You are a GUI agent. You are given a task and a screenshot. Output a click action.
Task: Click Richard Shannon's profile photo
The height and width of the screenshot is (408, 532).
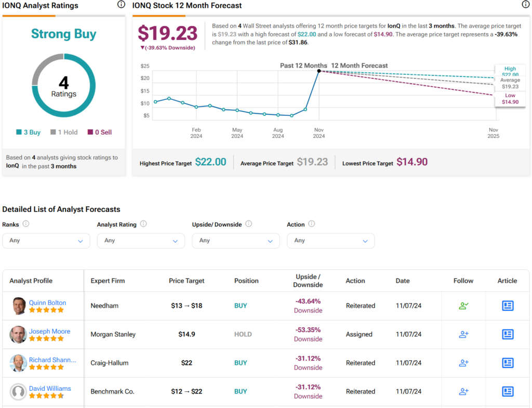pyautogui.click(x=18, y=363)
